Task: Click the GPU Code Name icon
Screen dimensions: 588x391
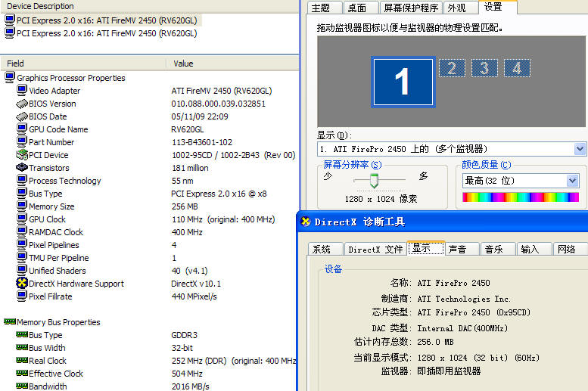Action: (x=22, y=129)
